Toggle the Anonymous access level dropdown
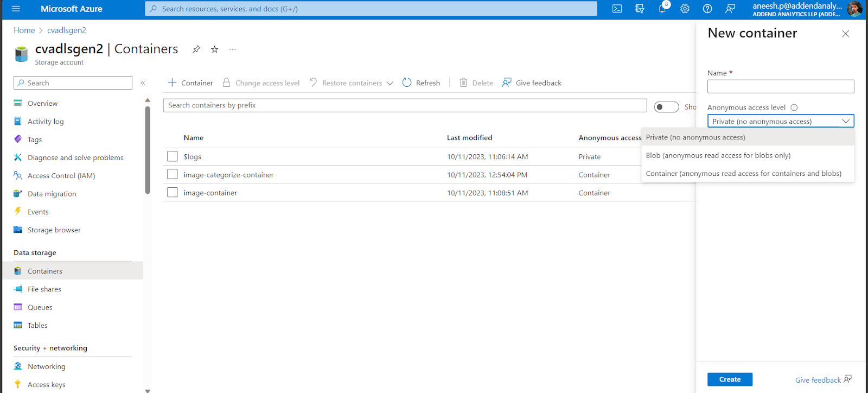This screenshot has width=868, height=393. (781, 121)
